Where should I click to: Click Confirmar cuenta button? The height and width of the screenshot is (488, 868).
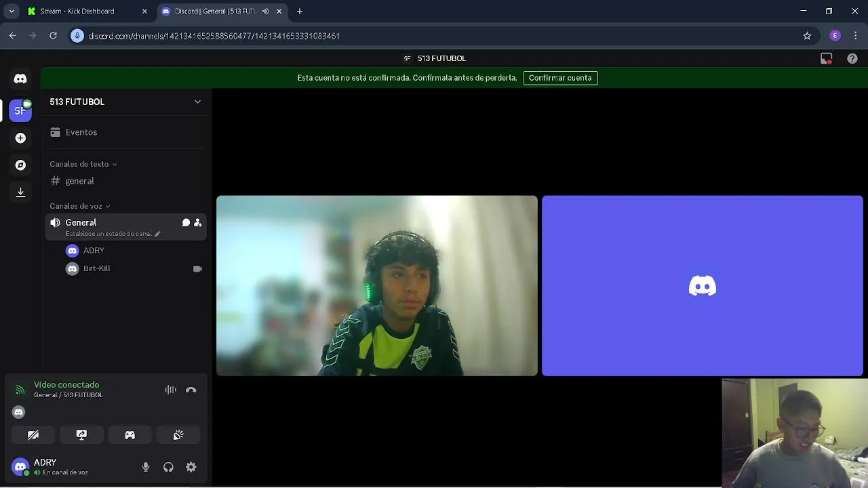tap(560, 78)
